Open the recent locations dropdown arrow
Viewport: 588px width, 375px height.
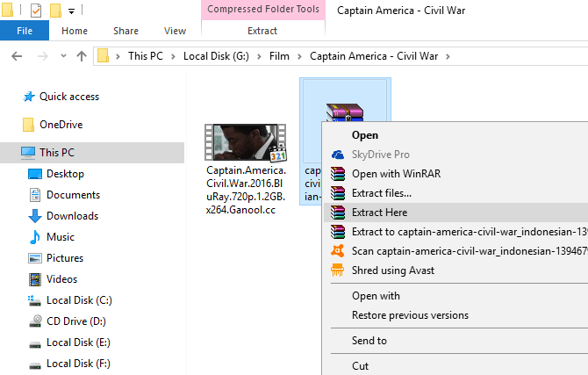click(x=63, y=56)
